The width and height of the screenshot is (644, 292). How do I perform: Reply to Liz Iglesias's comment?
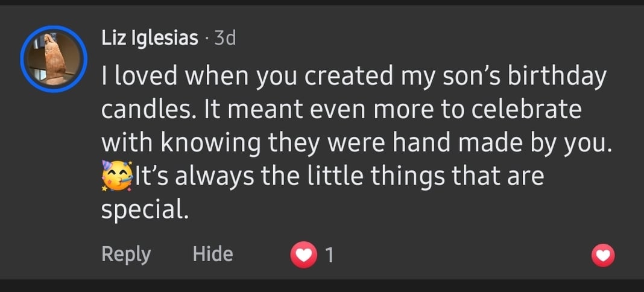click(x=125, y=254)
